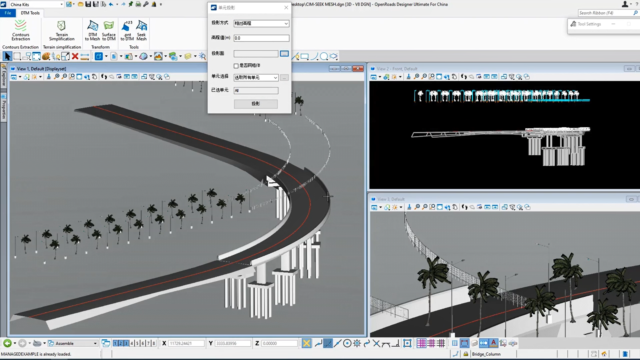Screen dimensions: 640x360
Task: Click the elevation value input field
Action: click(x=261, y=38)
